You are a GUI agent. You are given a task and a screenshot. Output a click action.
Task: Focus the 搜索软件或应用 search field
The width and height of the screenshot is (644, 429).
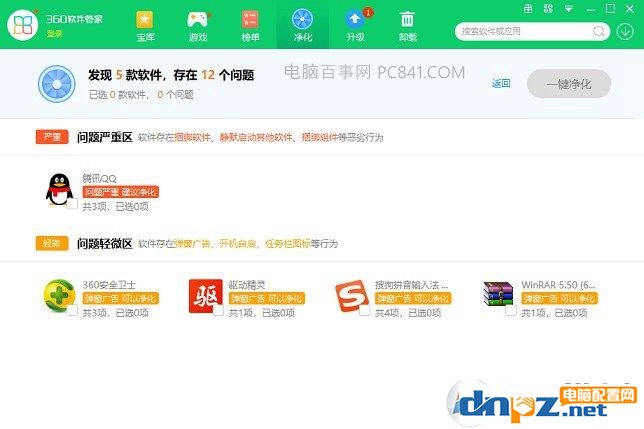(532, 31)
